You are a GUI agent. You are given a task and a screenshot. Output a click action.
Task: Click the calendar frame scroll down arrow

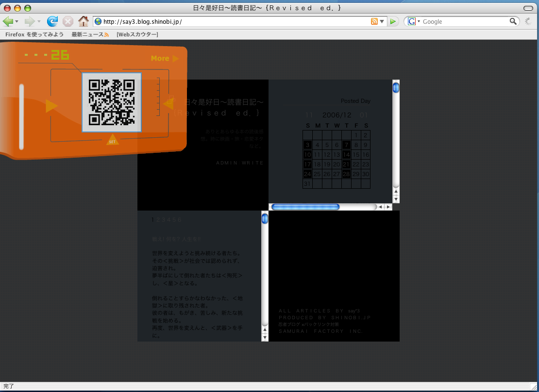396,199
